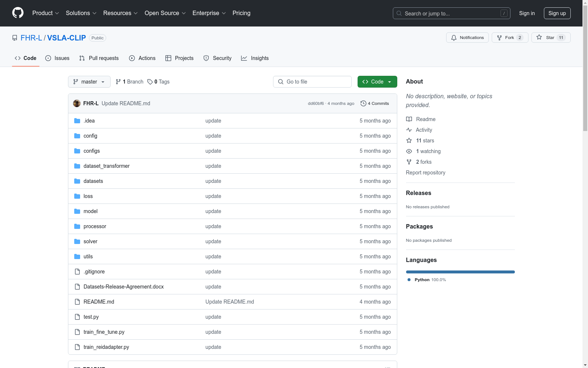This screenshot has height=368, width=588.
Task: Open the Releases heading link
Action: click(x=419, y=193)
